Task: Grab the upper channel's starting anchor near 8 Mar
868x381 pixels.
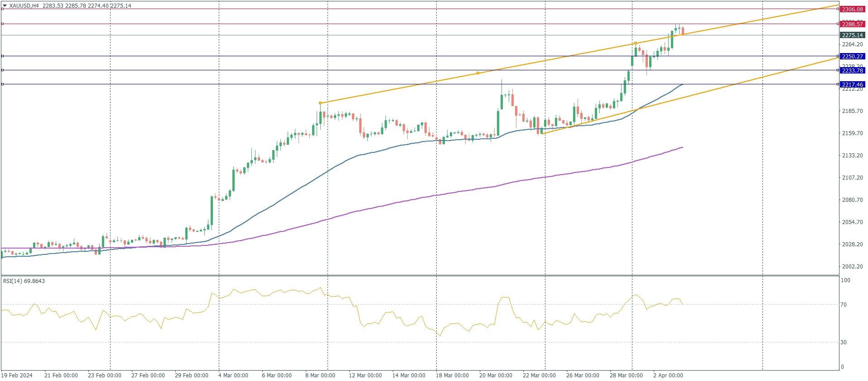Action: click(x=320, y=103)
